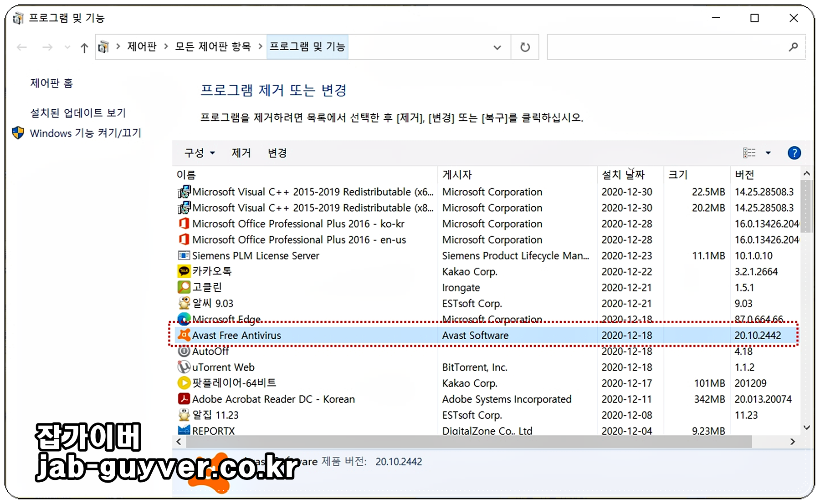The image size is (820, 504).
Task: Click the view options list icon
Action: click(x=749, y=153)
